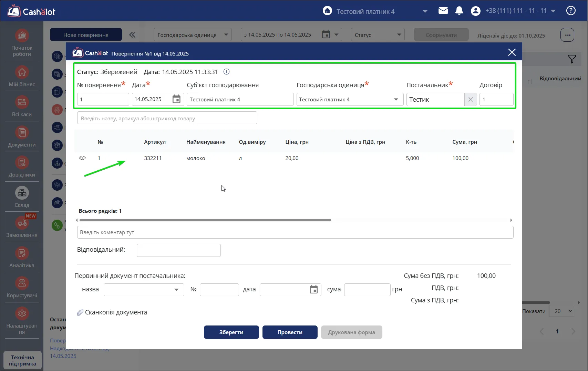Focus the Відповідальний input field
Viewport: 588px width, 371px height.
(x=179, y=250)
